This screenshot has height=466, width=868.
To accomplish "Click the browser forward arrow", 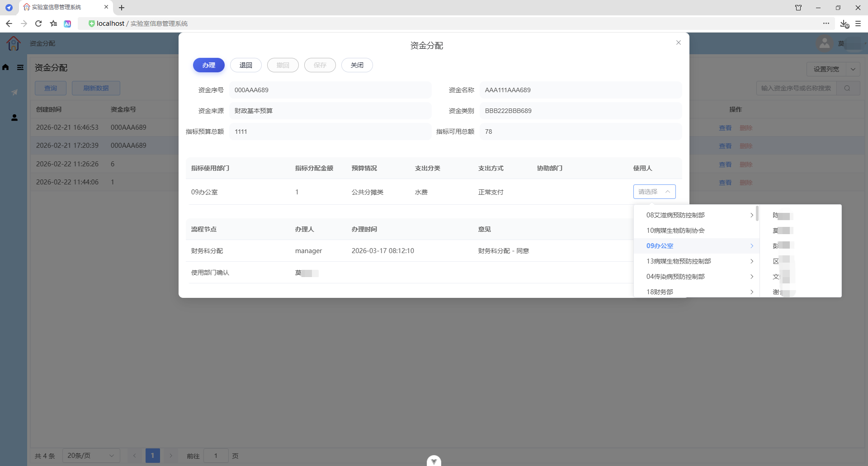I will (x=24, y=24).
